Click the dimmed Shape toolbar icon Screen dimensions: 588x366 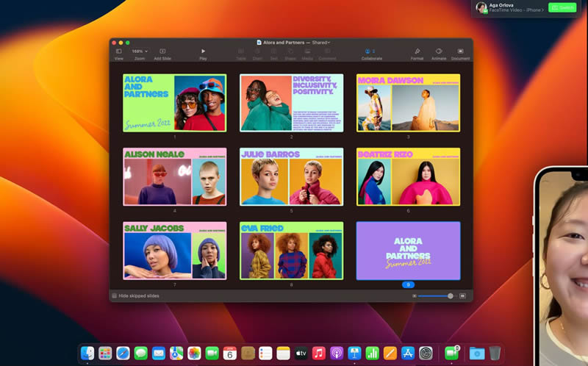(x=290, y=51)
